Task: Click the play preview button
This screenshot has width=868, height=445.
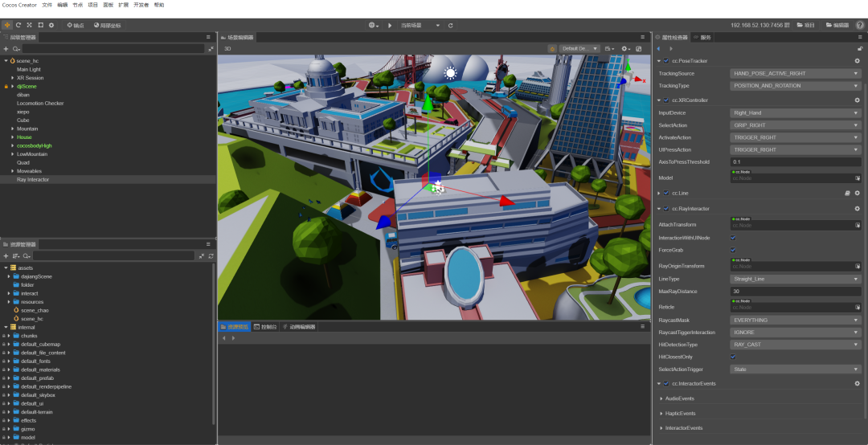Action: point(391,25)
